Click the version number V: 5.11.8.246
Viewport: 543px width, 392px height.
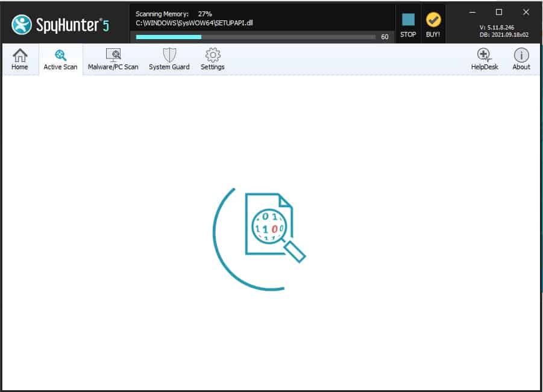coord(504,27)
